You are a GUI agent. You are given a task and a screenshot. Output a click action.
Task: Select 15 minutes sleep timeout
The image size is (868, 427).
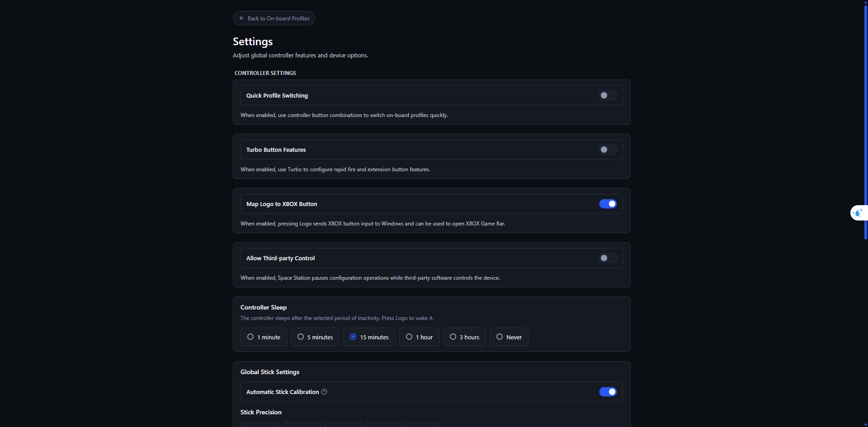[369, 337]
